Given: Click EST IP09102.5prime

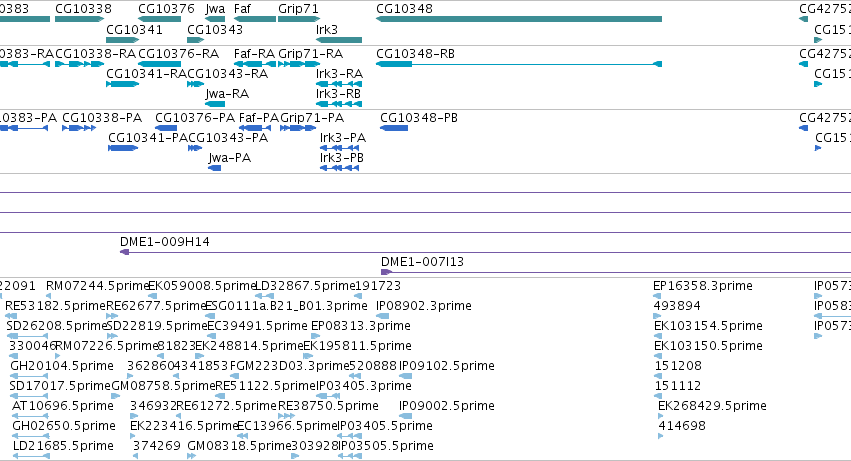Looking at the screenshot, I should tap(447, 366).
